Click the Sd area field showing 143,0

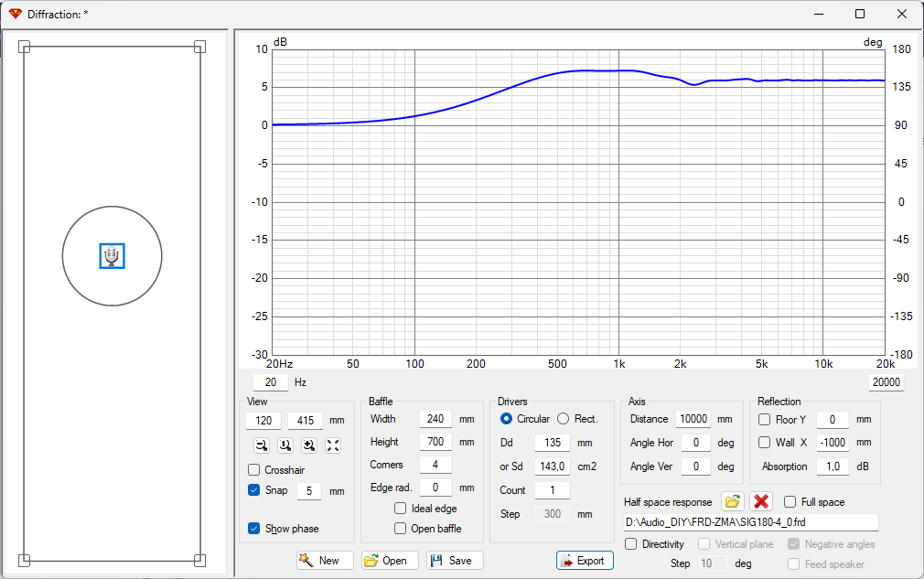pyautogui.click(x=553, y=466)
